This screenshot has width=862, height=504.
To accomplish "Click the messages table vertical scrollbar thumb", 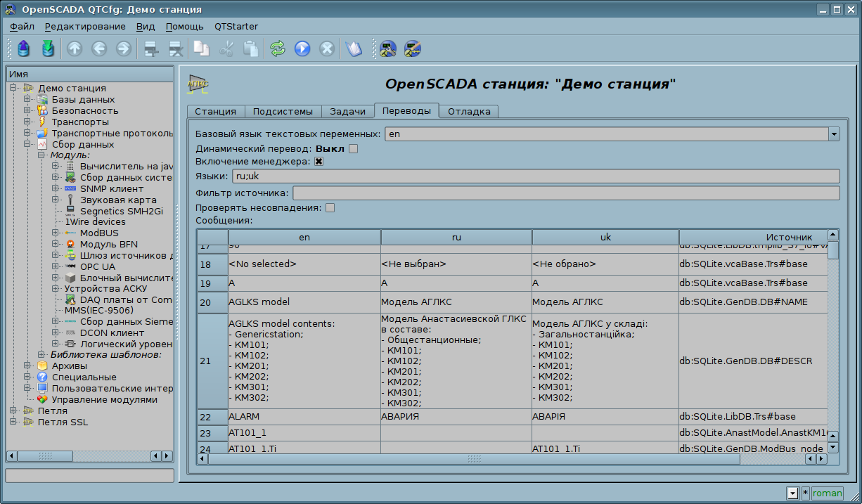I will tap(833, 250).
